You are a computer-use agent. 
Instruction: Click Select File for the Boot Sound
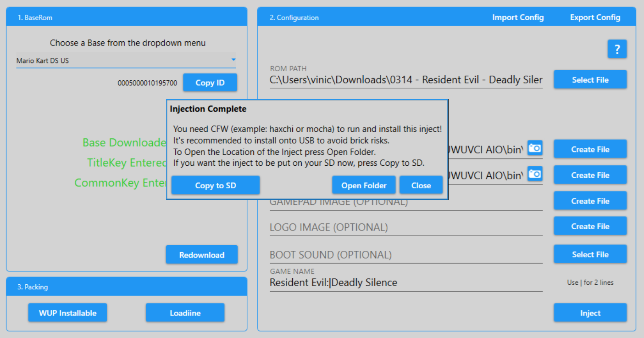[590, 254]
